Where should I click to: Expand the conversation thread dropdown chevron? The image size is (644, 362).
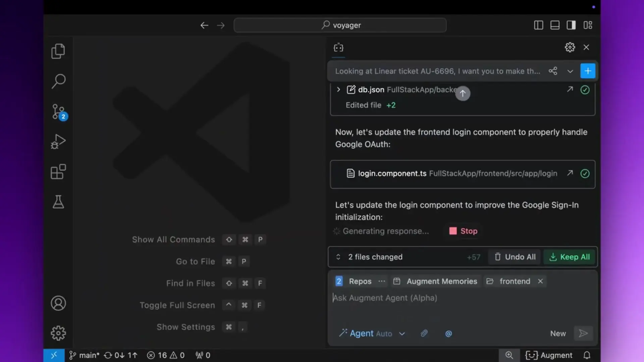pyautogui.click(x=570, y=71)
